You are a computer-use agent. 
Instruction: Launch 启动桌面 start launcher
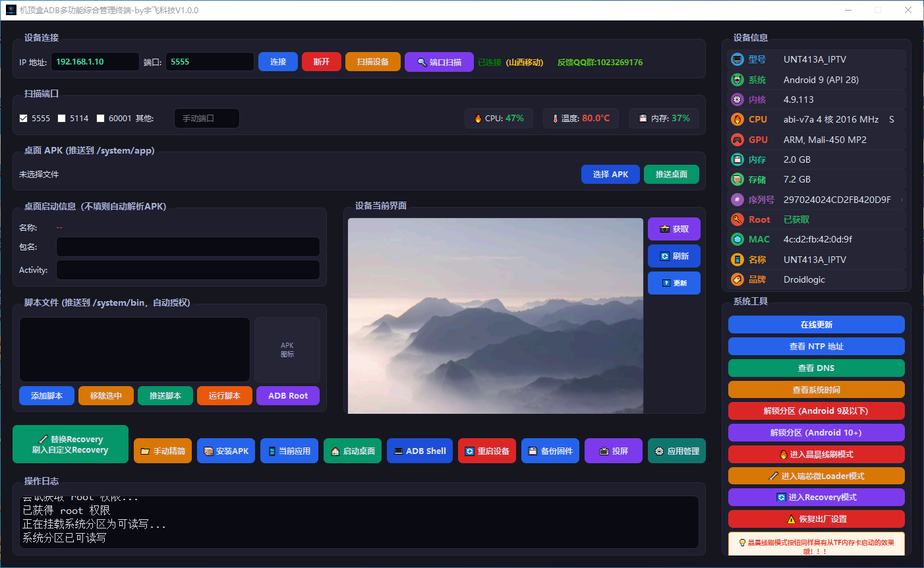(x=353, y=451)
